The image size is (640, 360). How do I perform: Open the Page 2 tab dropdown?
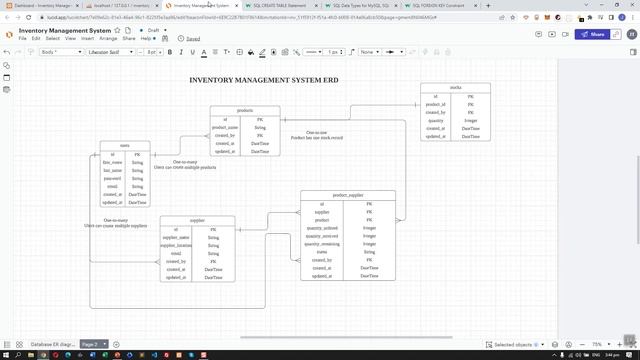coord(104,344)
